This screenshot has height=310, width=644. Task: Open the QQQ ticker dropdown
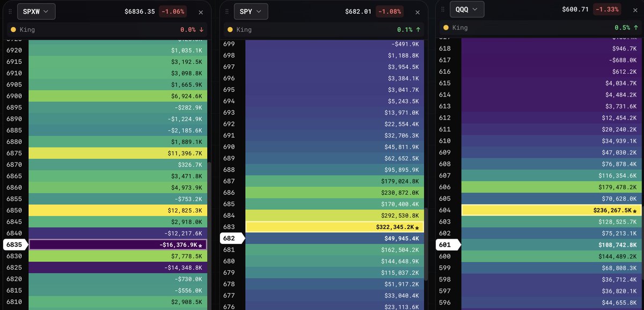click(x=467, y=9)
